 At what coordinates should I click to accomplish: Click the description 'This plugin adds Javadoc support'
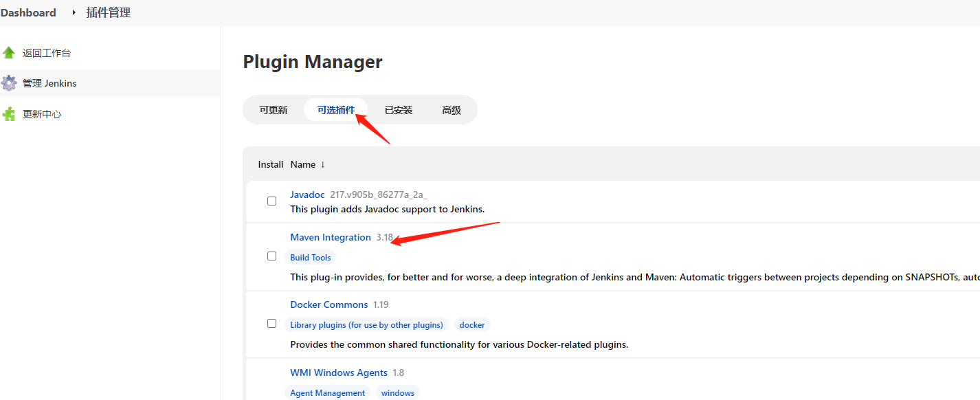(388, 209)
